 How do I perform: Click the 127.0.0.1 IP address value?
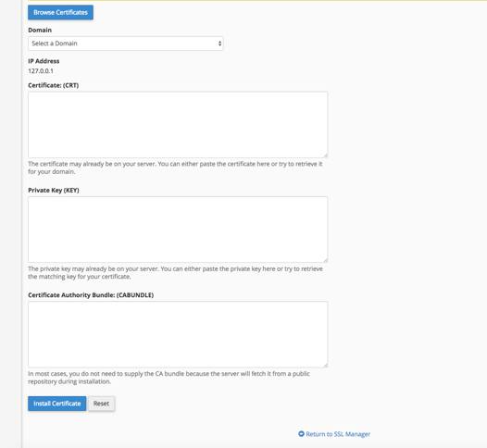pos(41,71)
